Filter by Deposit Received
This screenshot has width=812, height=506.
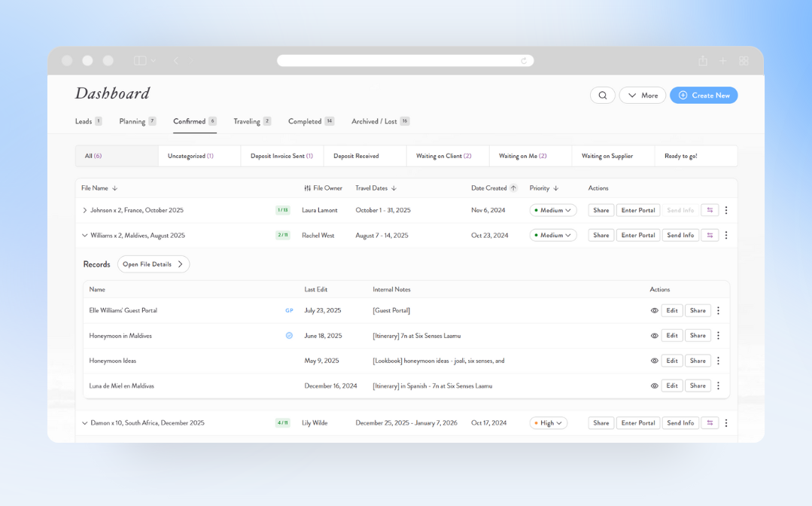[x=365, y=156]
